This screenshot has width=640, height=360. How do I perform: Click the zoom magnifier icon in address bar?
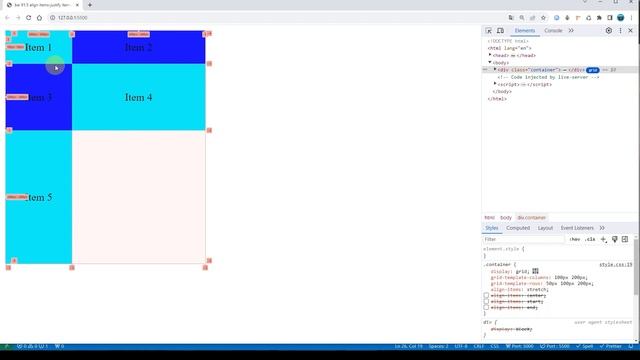click(522, 18)
